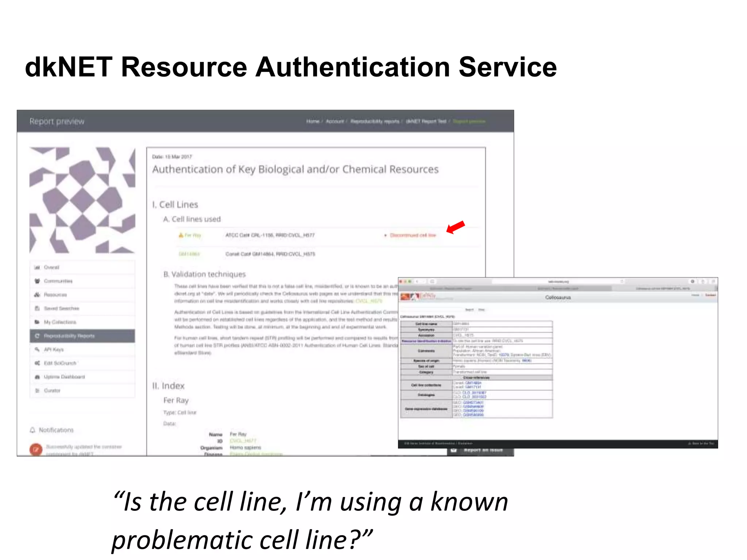Toggle the browser sidebar icon
The height and width of the screenshot is (560, 747).
[432, 281]
